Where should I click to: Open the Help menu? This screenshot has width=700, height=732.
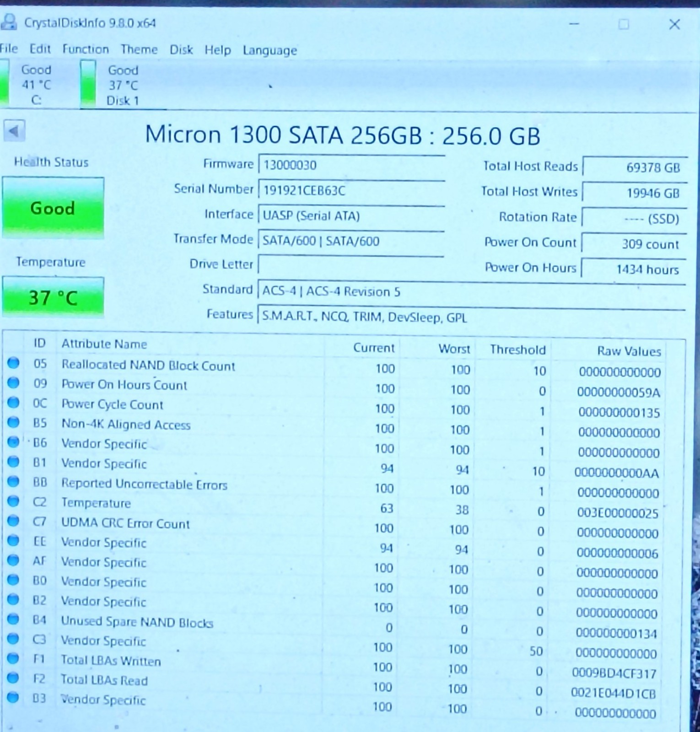pos(218,50)
